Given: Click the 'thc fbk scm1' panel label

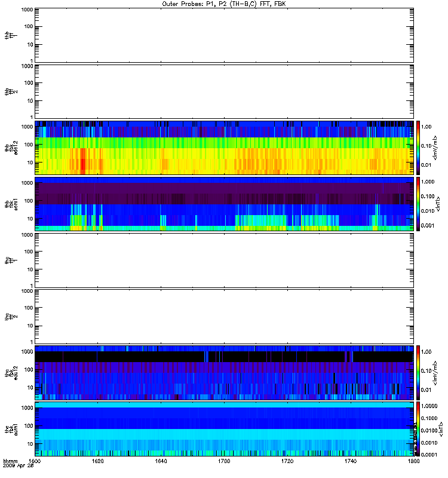Looking at the screenshot, I should 11,429.
